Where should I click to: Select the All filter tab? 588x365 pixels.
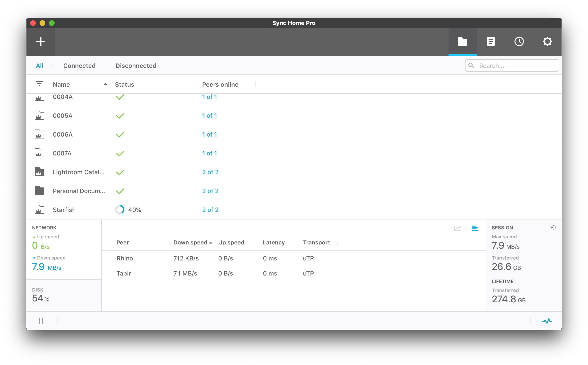point(40,66)
